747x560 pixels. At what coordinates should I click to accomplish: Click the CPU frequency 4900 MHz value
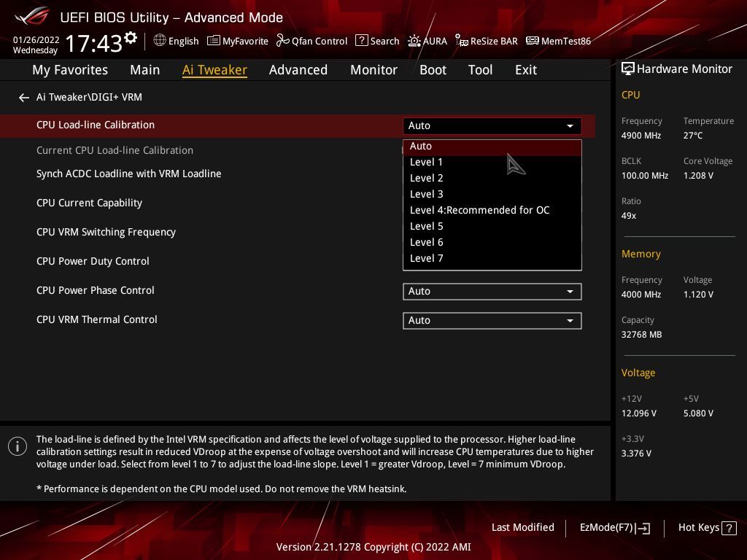click(640, 136)
